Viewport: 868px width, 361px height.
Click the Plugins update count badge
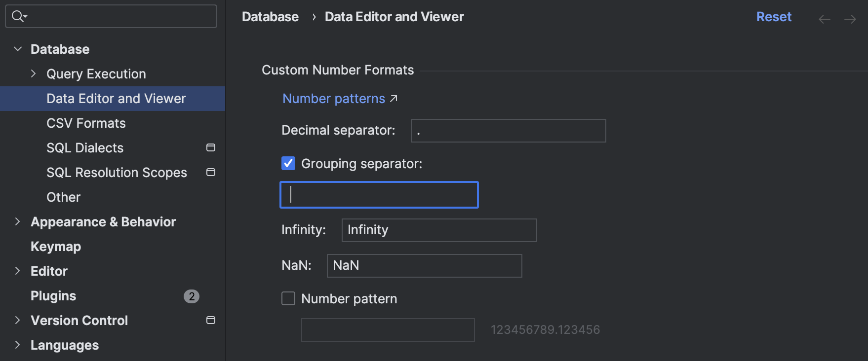click(x=192, y=296)
